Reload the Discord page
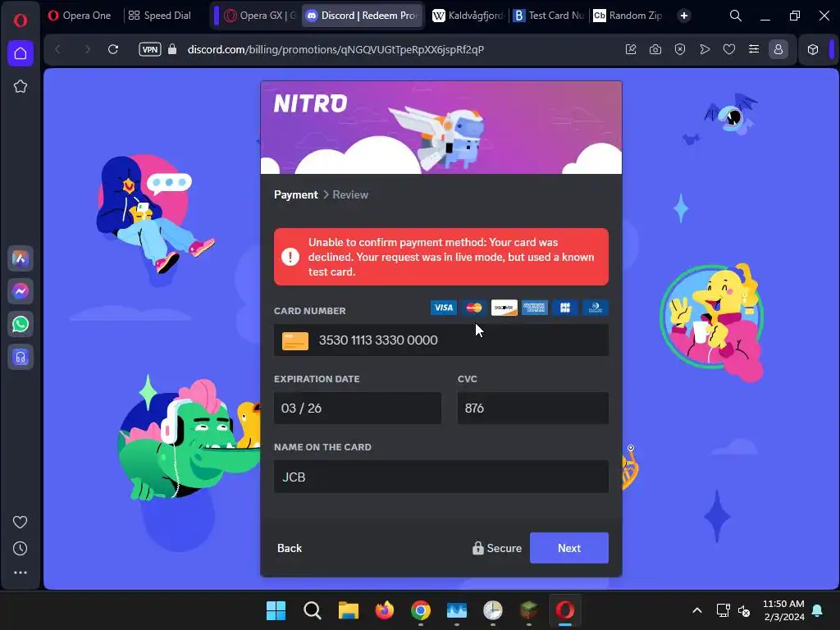 (x=113, y=49)
